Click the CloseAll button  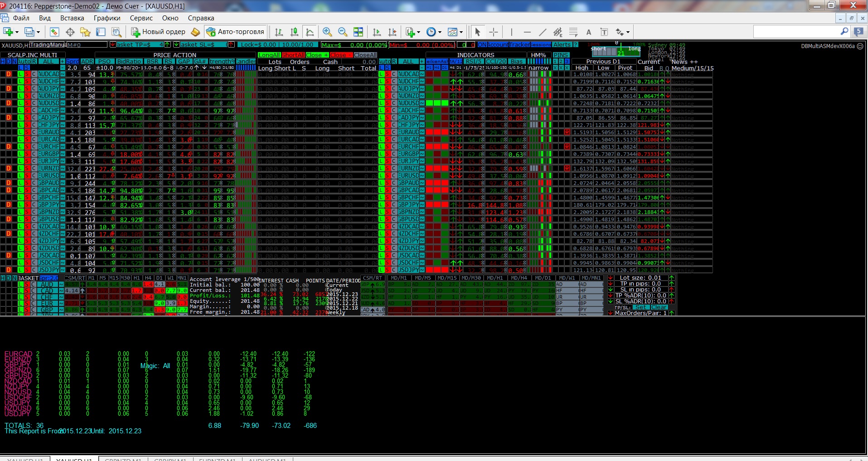[x=365, y=55]
